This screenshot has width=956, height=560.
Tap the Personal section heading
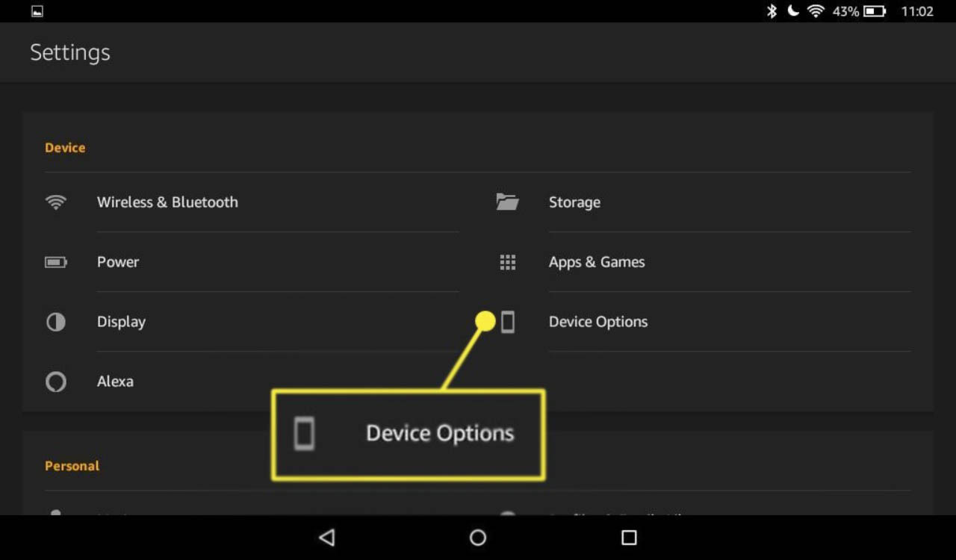point(72,465)
